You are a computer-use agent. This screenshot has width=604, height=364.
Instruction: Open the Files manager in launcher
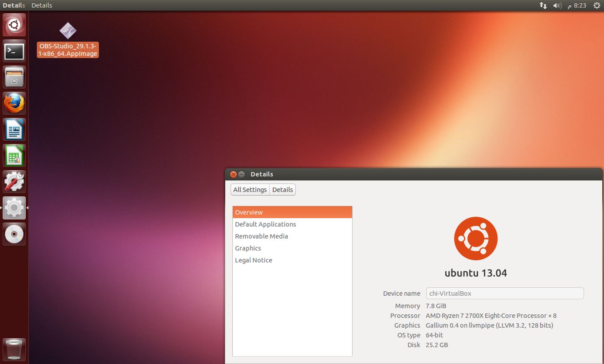pyautogui.click(x=14, y=77)
